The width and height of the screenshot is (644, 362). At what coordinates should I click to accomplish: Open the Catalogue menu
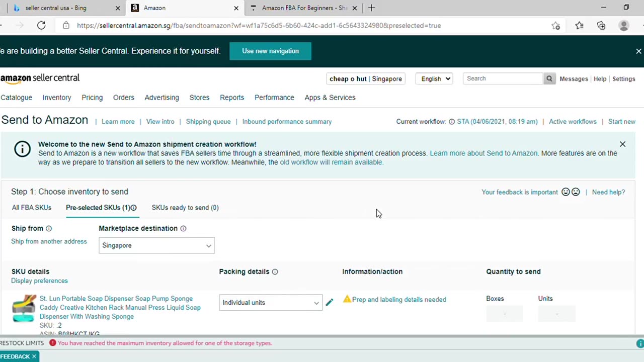[16, 98]
